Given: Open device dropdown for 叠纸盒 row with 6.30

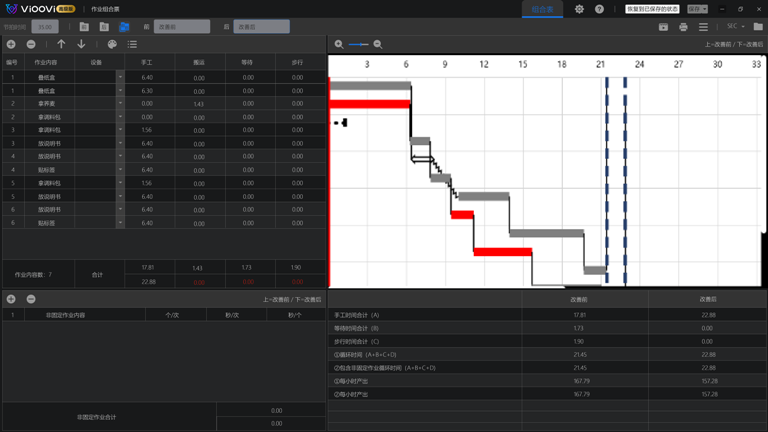Looking at the screenshot, I should point(120,91).
